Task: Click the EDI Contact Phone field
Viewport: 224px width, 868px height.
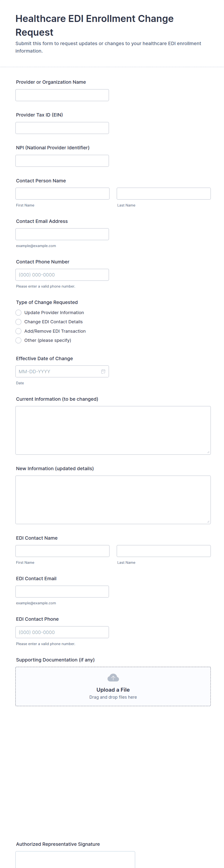Action: coord(62,632)
